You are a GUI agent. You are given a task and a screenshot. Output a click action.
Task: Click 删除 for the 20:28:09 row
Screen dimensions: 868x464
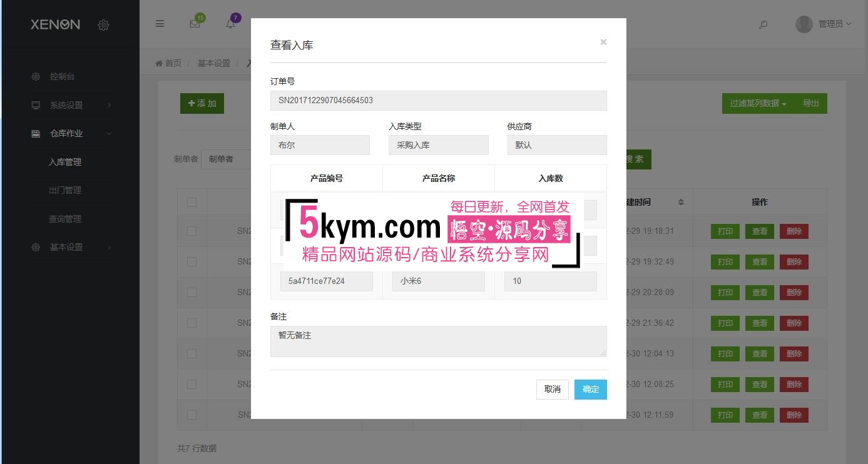(x=794, y=293)
